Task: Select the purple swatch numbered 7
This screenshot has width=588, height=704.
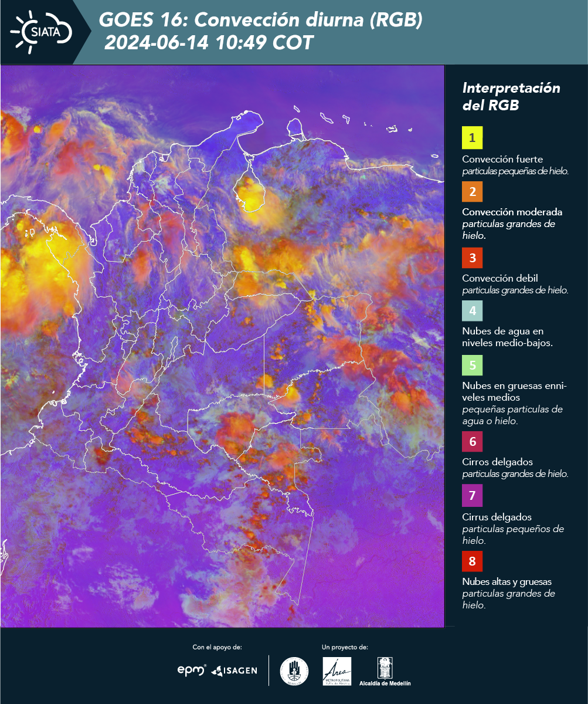Action: click(472, 496)
